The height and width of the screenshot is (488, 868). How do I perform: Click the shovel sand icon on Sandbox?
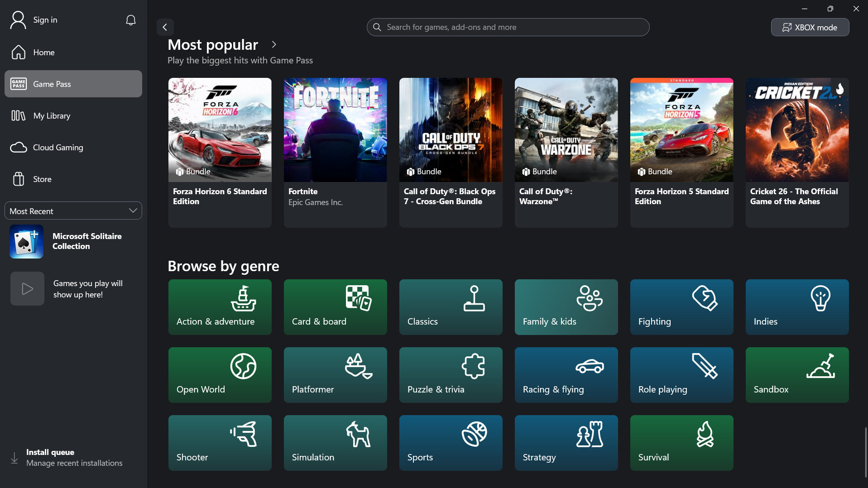[x=820, y=366]
